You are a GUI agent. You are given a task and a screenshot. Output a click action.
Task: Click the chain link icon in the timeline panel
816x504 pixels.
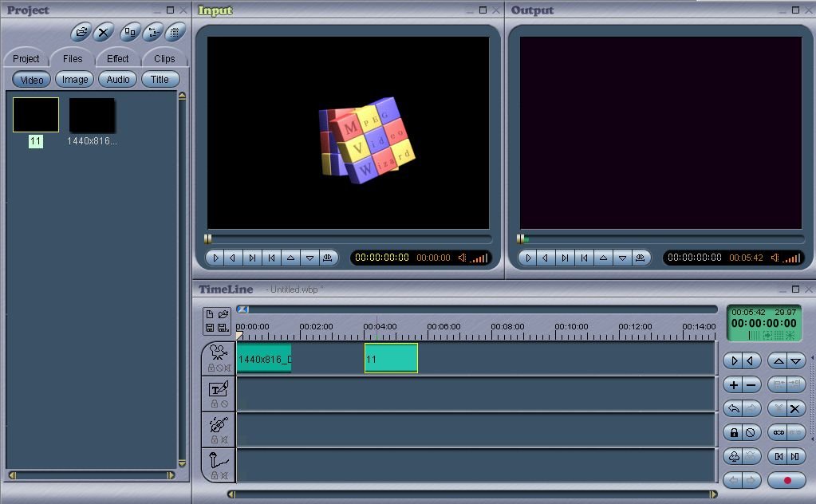point(779,433)
